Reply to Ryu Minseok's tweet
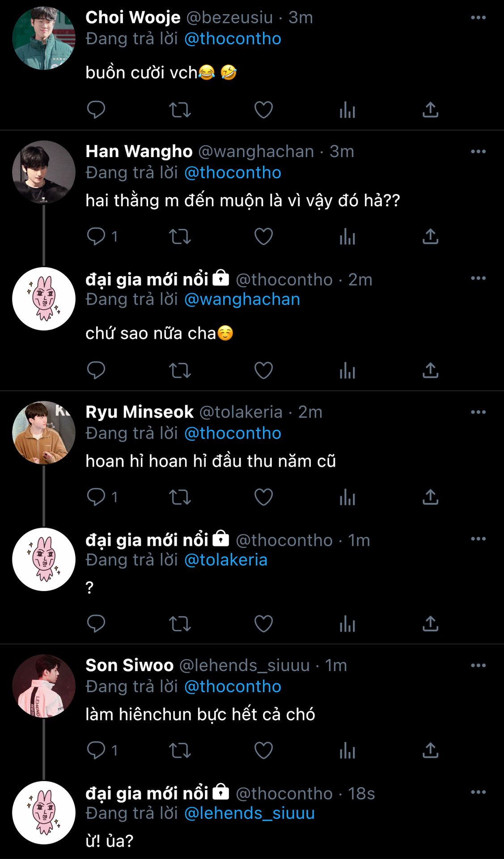The height and width of the screenshot is (859, 504). tap(96, 497)
